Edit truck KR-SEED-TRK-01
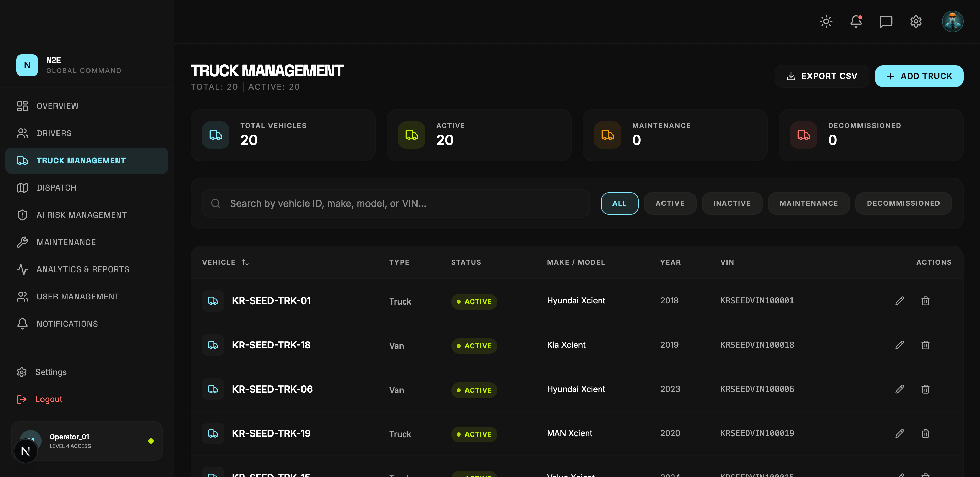 tap(899, 301)
